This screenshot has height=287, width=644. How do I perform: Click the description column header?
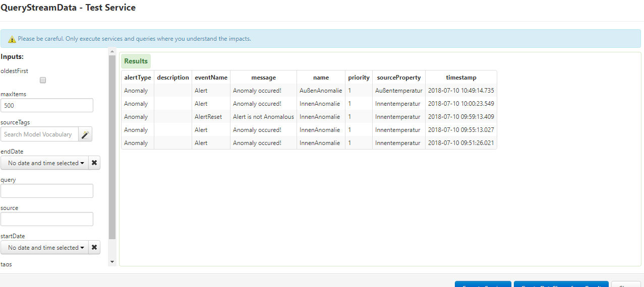[x=173, y=78]
